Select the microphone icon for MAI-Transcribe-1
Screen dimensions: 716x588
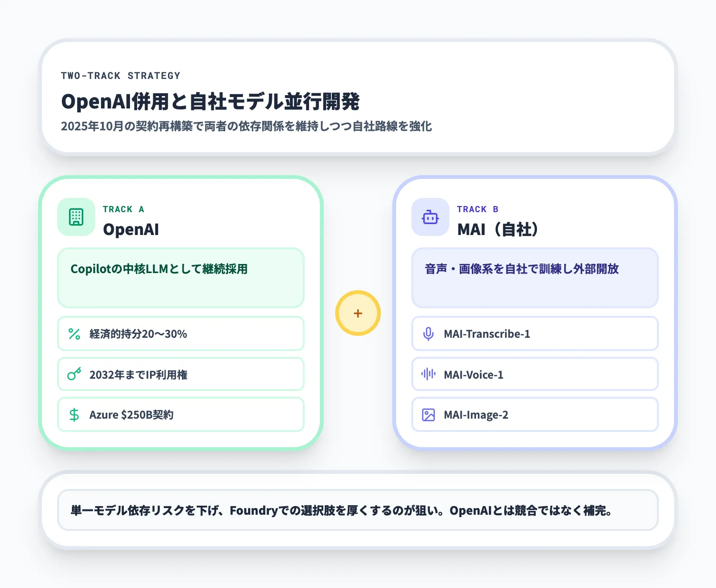[x=428, y=334]
